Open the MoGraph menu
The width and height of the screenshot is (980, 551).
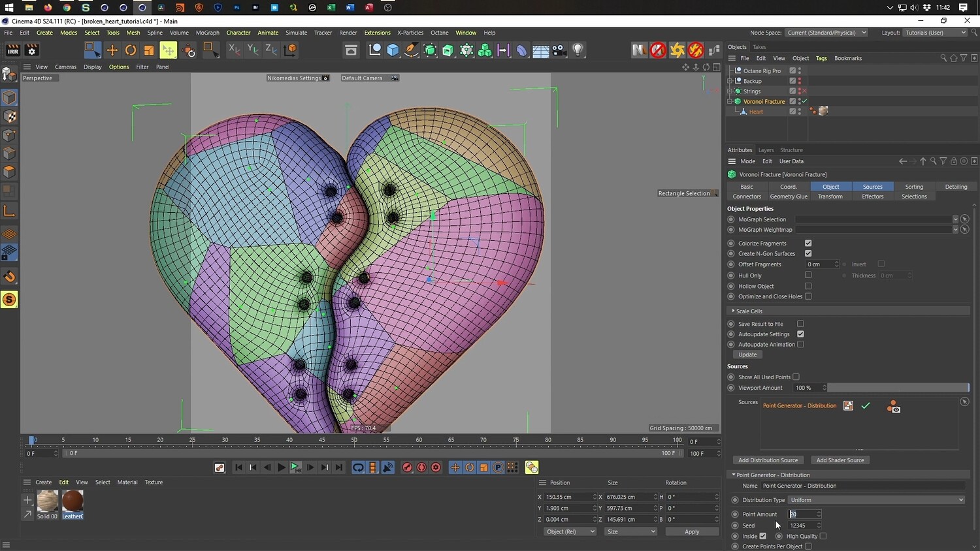click(207, 33)
